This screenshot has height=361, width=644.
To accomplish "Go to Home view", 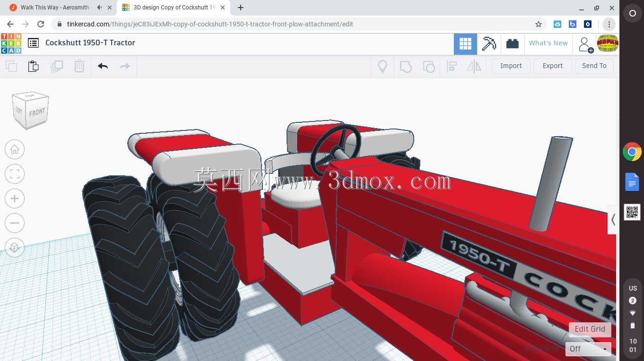I will [15, 150].
